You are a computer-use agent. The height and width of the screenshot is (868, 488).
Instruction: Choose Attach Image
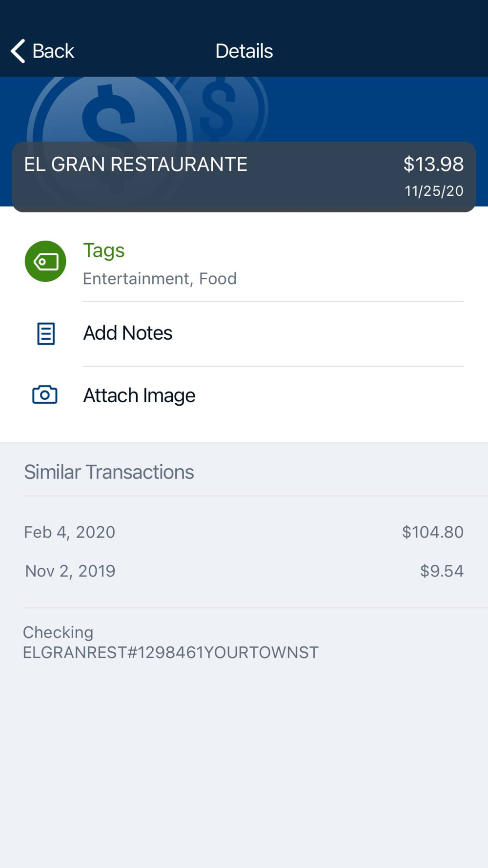tap(139, 395)
